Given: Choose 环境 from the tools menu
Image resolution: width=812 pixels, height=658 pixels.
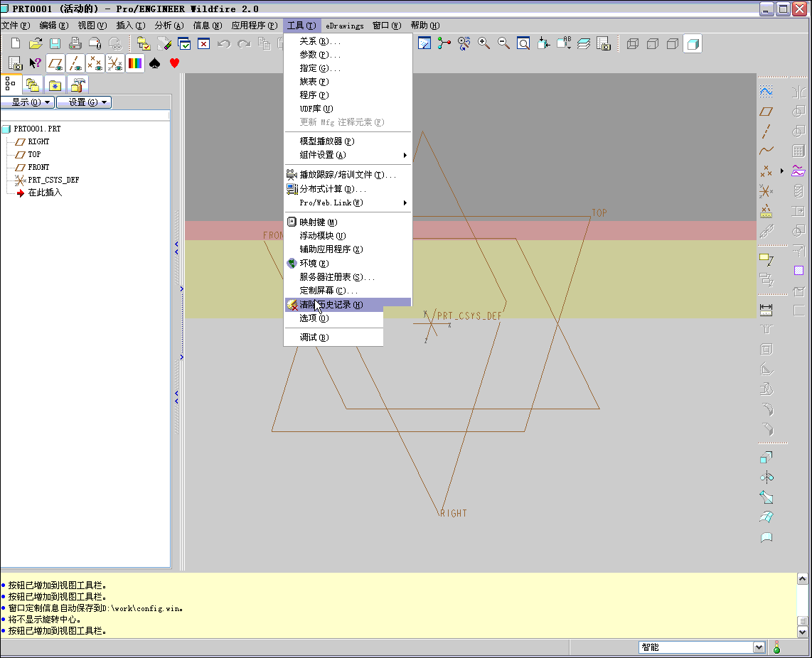Looking at the screenshot, I should (348, 263).
